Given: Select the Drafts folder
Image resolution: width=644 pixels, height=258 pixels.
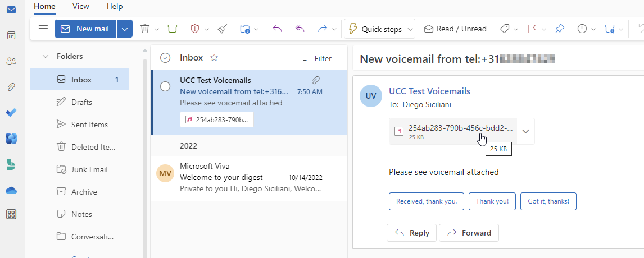Looking at the screenshot, I should [79, 102].
